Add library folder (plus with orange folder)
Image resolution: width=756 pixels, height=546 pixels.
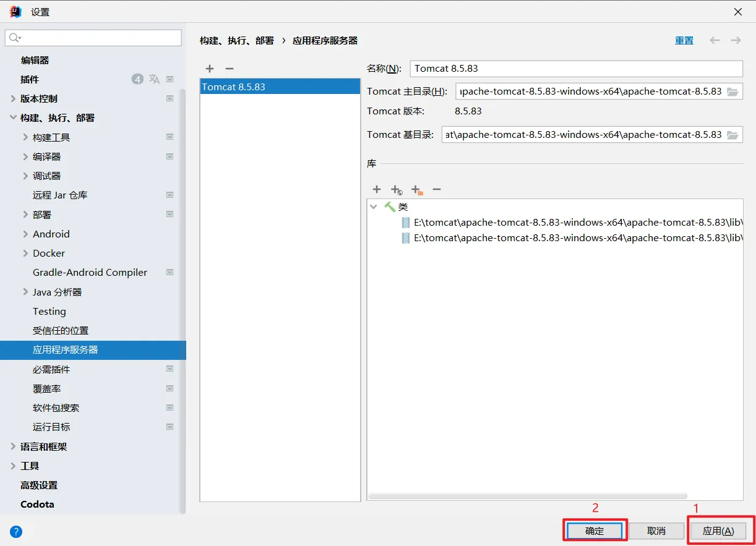pos(417,190)
